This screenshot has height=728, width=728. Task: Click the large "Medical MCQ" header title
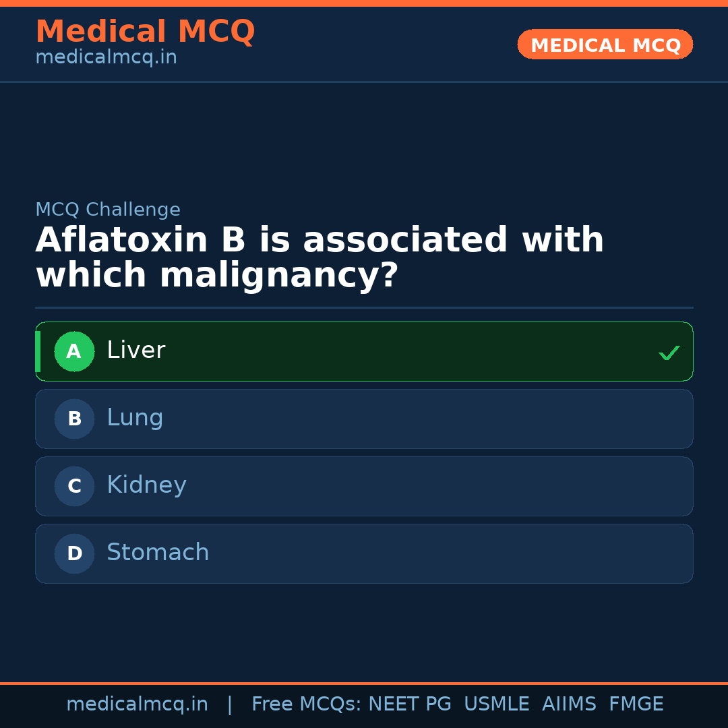pyautogui.click(x=145, y=32)
